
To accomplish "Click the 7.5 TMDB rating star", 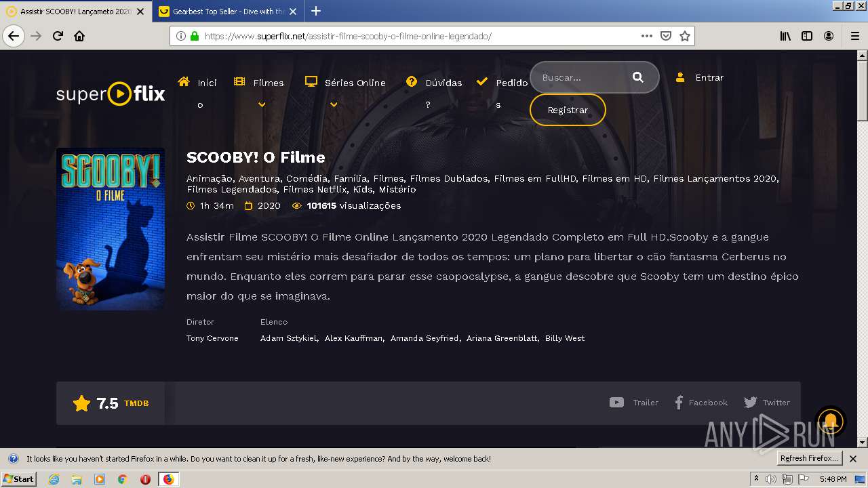I will coord(81,403).
